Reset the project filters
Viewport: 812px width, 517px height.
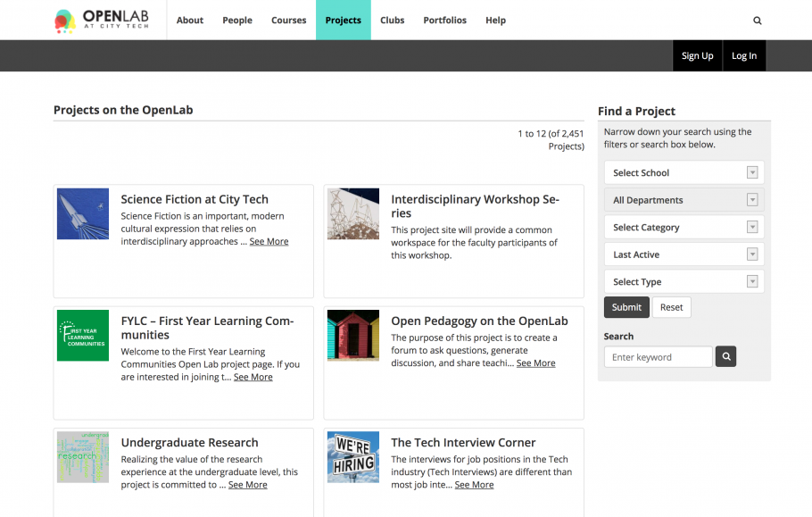point(671,307)
